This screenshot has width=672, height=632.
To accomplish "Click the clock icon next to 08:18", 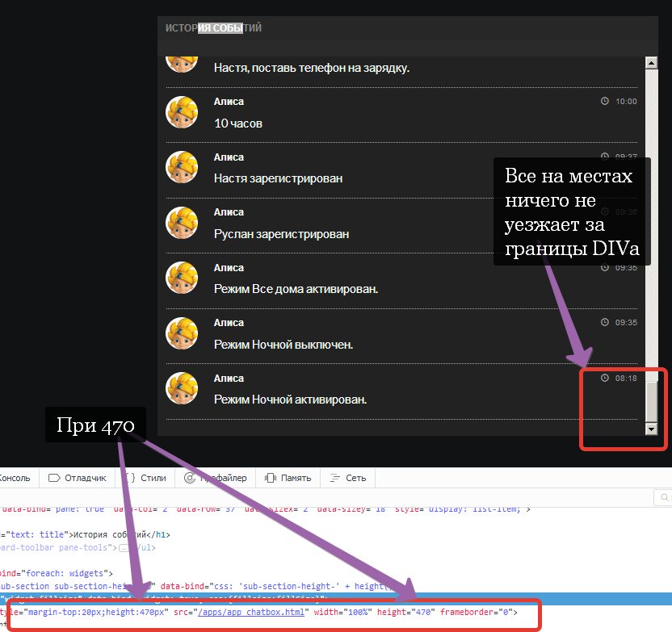I will coord(605,378).
